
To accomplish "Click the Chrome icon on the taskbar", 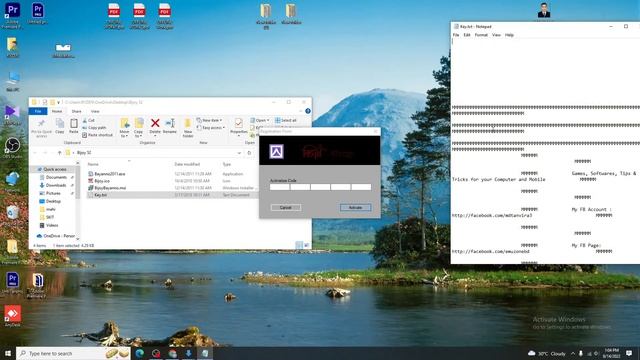I will 172,353.
